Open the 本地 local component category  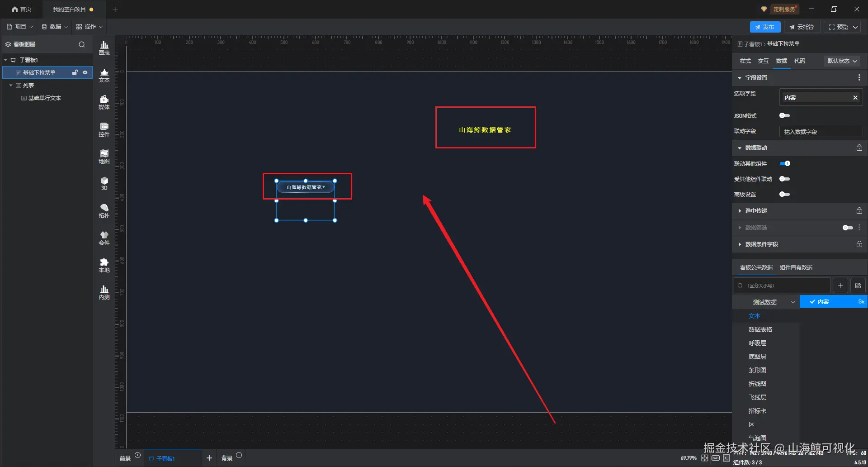[x=104, y=265]
